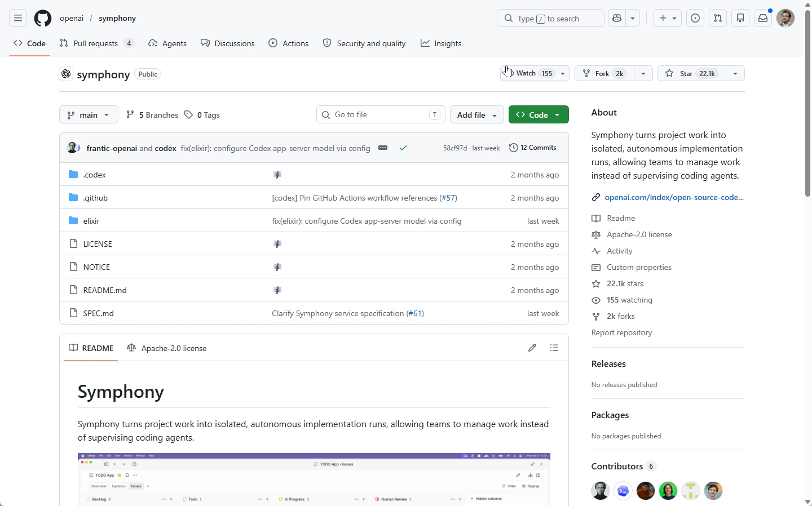
Task: Open the Apache-2.0 license link in About
Action: (632, 234)
